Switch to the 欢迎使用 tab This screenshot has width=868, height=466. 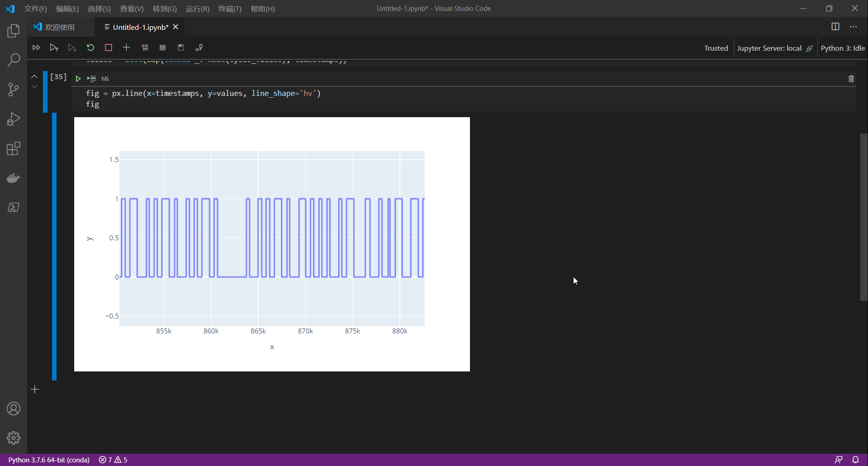pos(60,27)
